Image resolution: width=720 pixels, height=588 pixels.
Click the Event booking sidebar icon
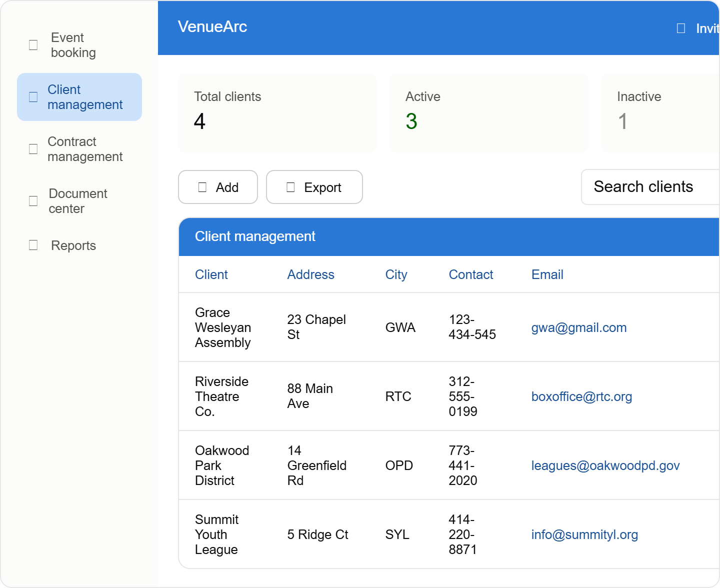[33, 45]
